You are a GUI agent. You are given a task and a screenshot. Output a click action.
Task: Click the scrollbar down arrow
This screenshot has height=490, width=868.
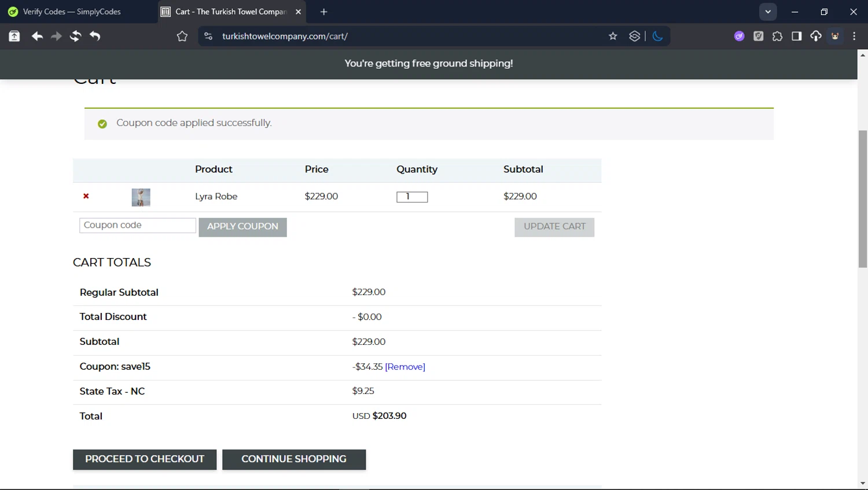pos(863,483)
